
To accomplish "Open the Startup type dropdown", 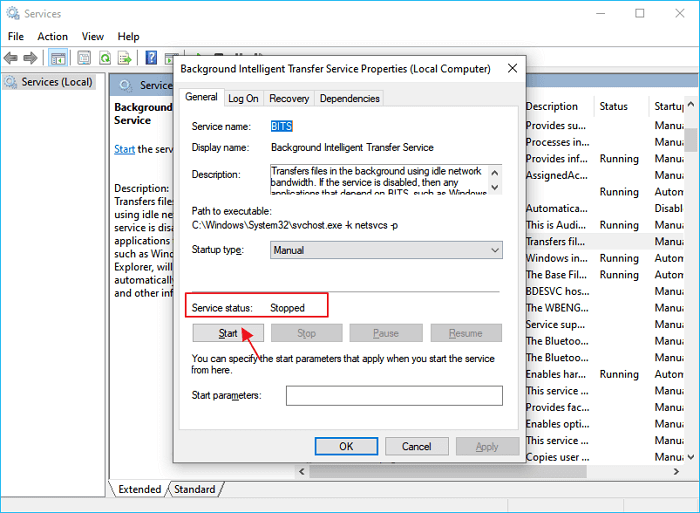I will [386, 250].
